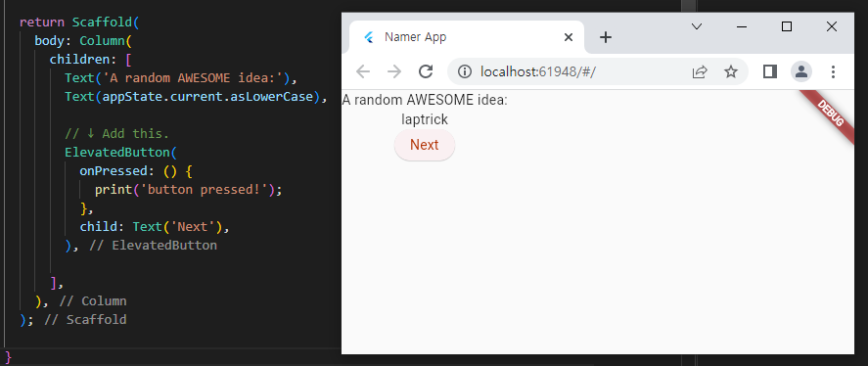Image resolution: width=868 pixels, height=366 pixels.
Task: Click 'onPressed: () {' code line
Action: [x=136, y=171]
